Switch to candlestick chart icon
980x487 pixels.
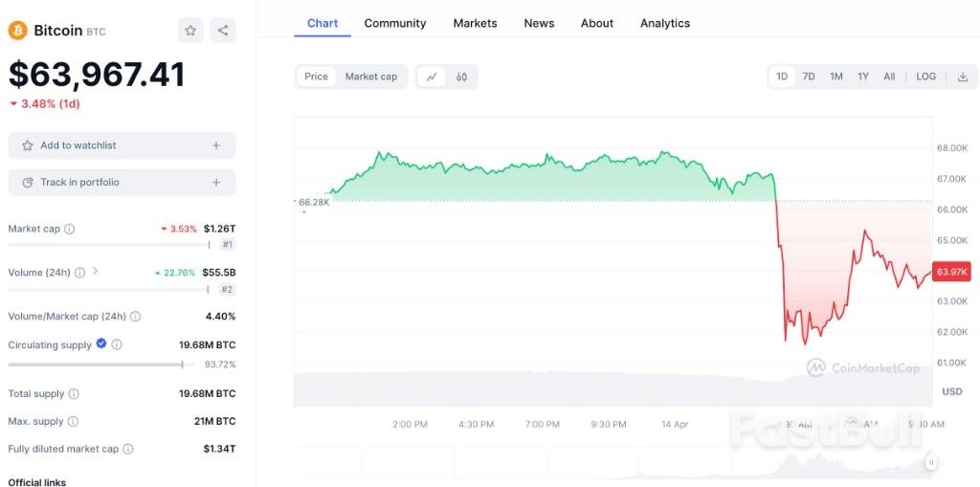461,77
